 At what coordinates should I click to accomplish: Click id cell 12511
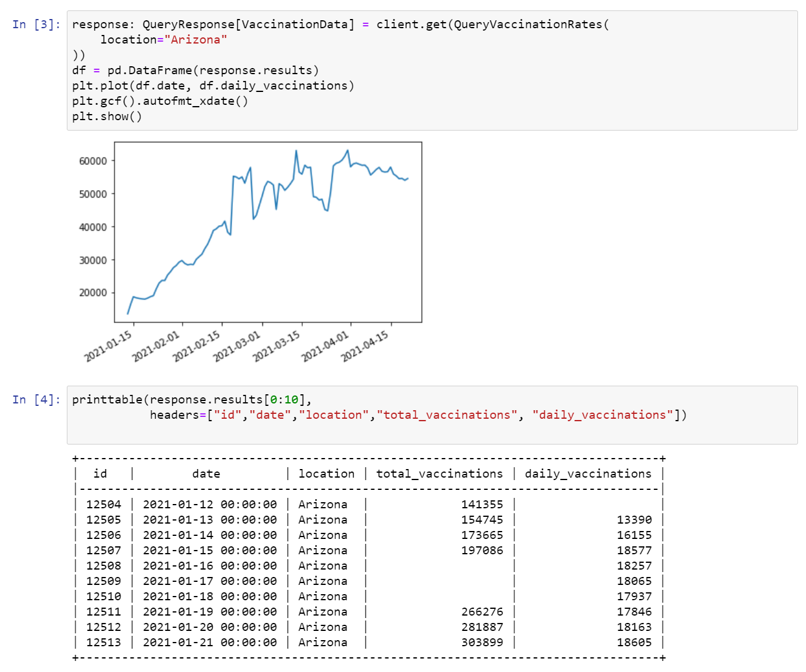(104, 612)
